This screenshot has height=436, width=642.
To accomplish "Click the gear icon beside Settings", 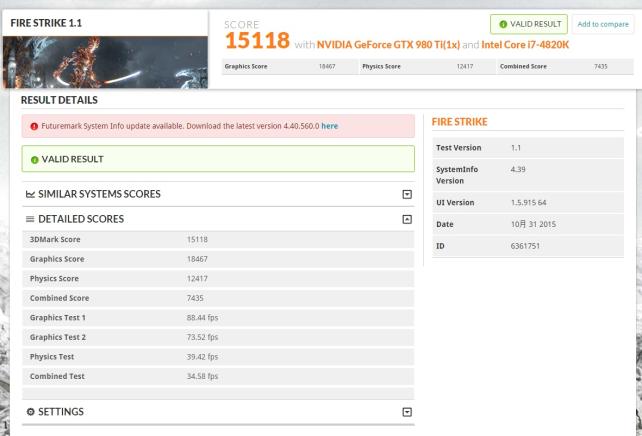I will click(x=30, y=411).
